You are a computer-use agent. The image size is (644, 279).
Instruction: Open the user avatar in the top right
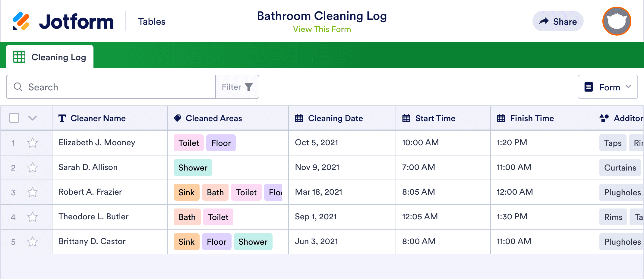pos(617,21)
